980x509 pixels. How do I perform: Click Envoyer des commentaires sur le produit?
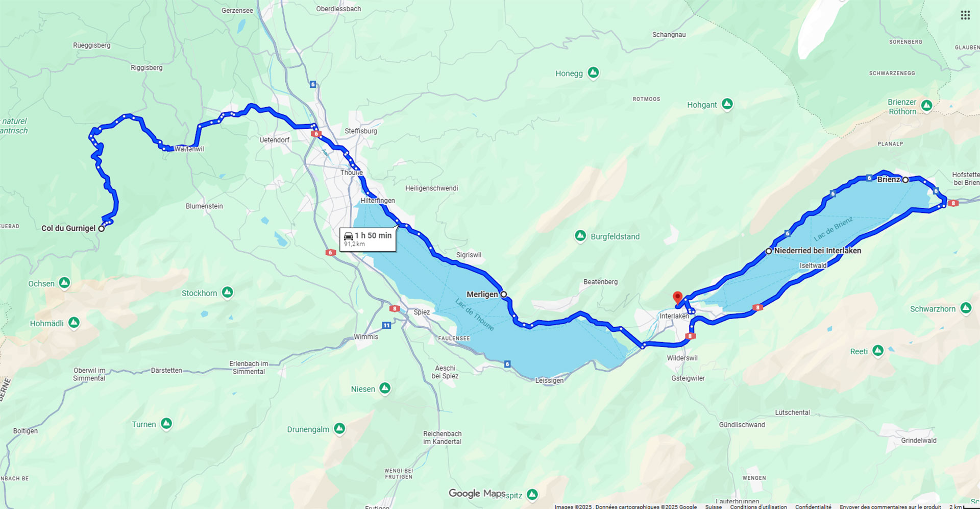(x=890, y=506)
